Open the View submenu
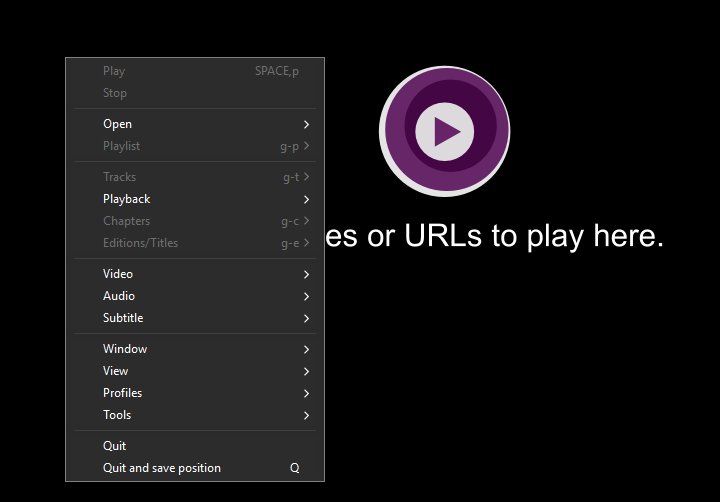The height and width of the screenshot is (502, 720). point(195,371)
